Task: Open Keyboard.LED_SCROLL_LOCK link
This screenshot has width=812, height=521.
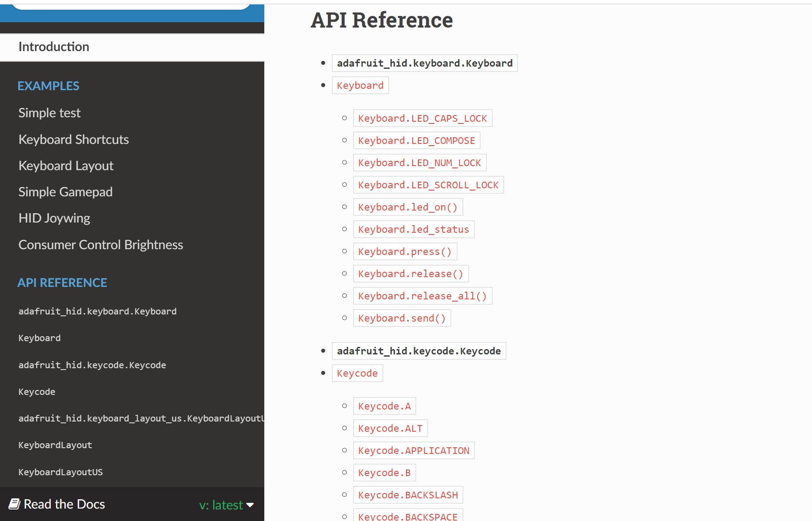Action: point(428,185)
